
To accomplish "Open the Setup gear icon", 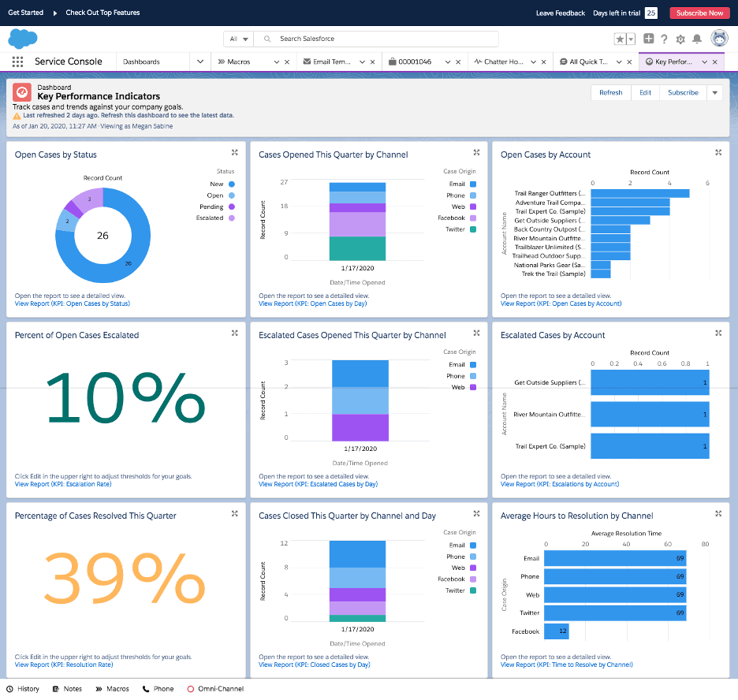I will 681,39.
